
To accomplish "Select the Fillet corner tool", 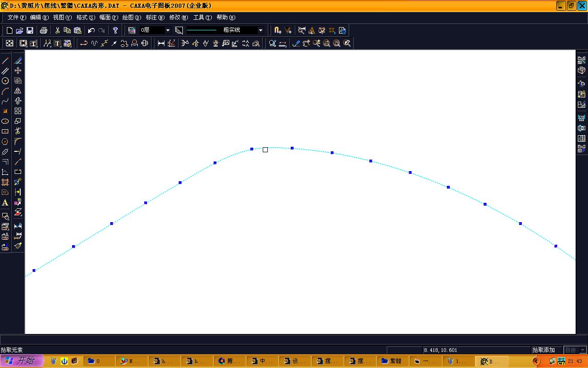I will (18, 142).
